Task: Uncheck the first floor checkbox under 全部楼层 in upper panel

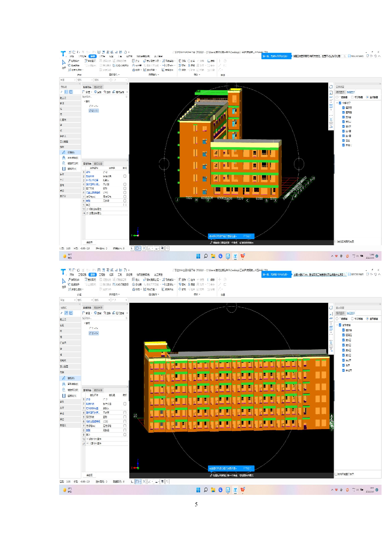Action: click(x=343, y=108)
